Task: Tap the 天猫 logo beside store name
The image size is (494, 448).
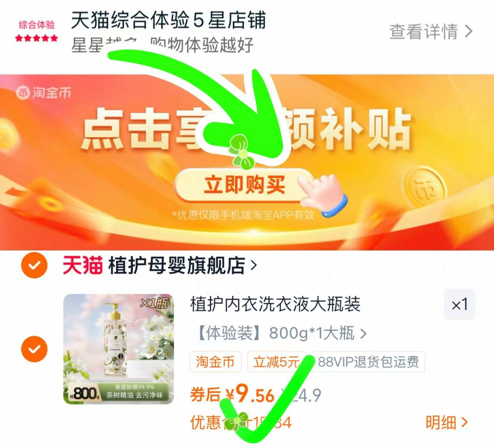Action: click(x=83, y=265)
